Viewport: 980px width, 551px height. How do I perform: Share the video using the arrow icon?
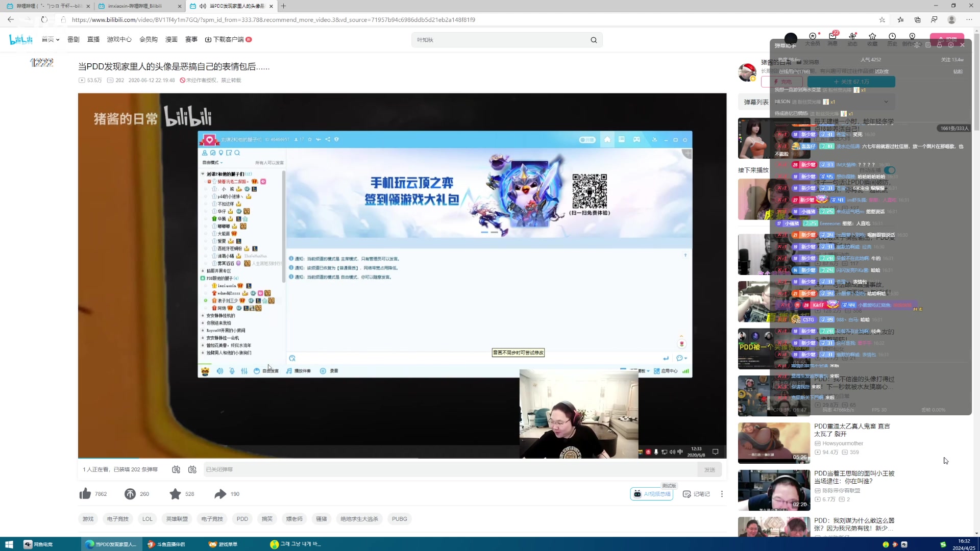[220, 493]
